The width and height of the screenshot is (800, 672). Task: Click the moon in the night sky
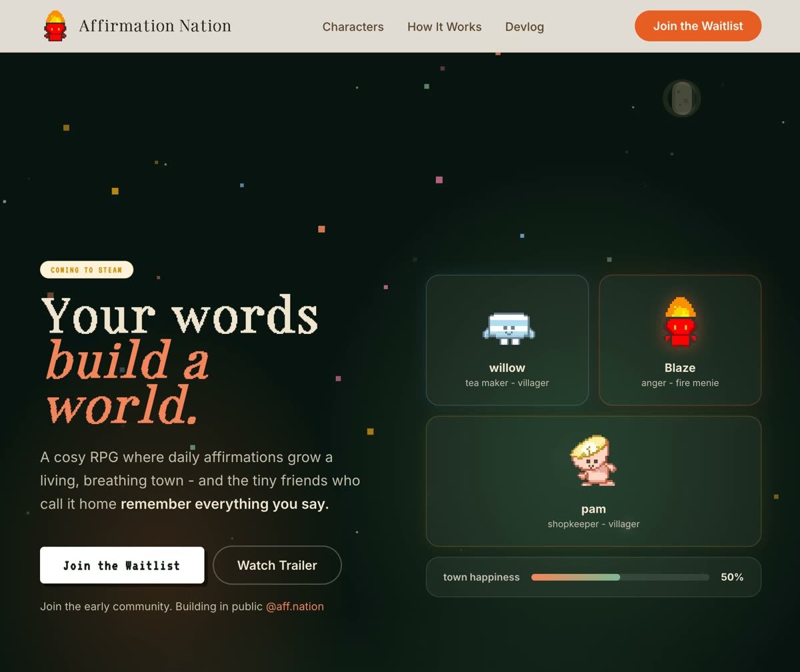(x=681, y=99)
